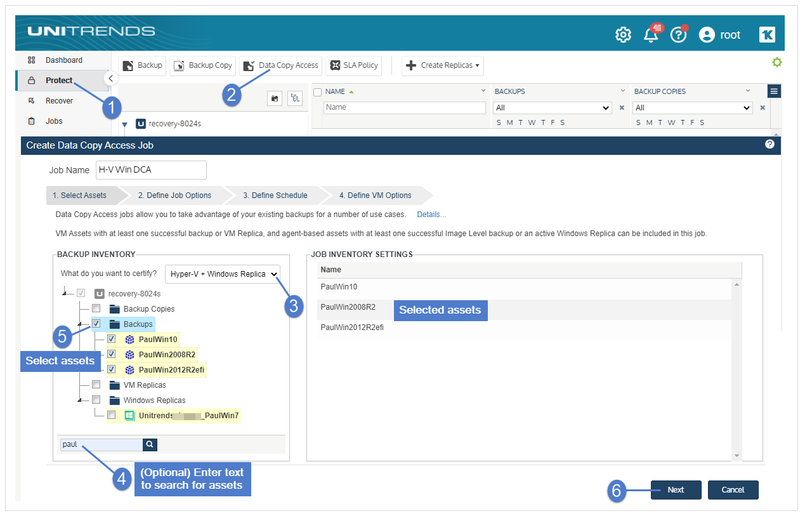Click the Backup toolbar button

pyautogui.click(x=142, y=65)
